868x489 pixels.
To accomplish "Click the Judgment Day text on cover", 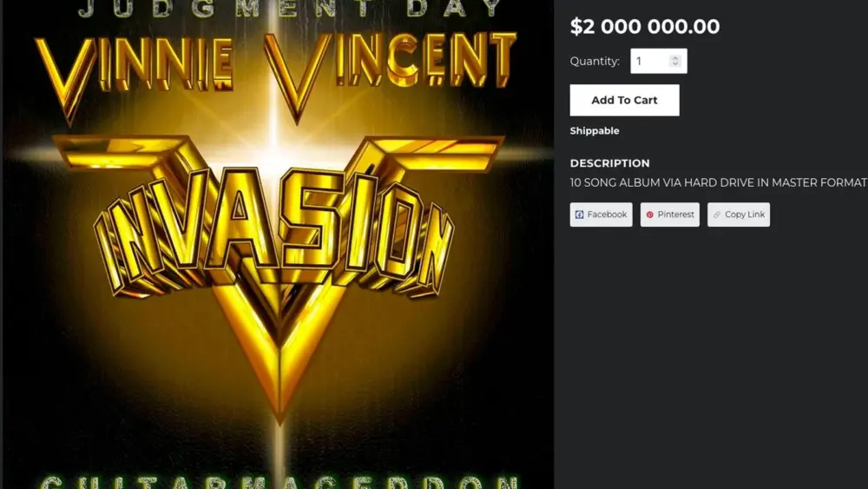I will coord(290,9).
